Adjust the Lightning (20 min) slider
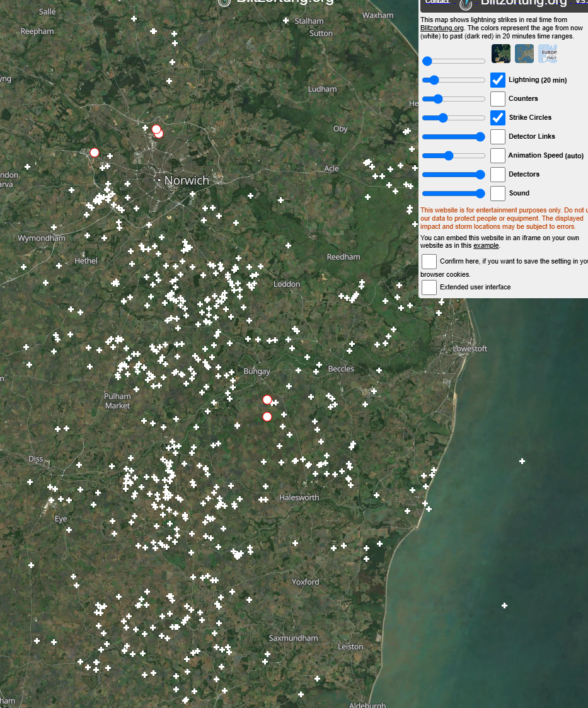 click(x=454, y=80)
